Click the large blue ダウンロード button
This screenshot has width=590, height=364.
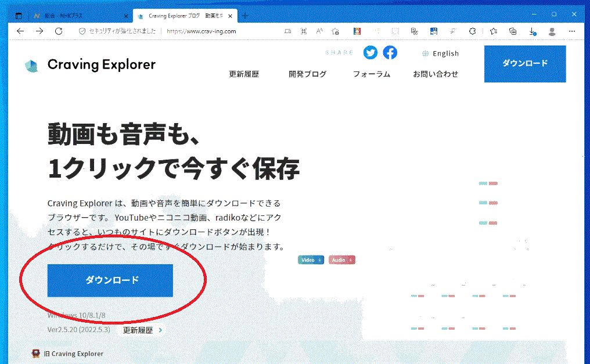point(110,280)
